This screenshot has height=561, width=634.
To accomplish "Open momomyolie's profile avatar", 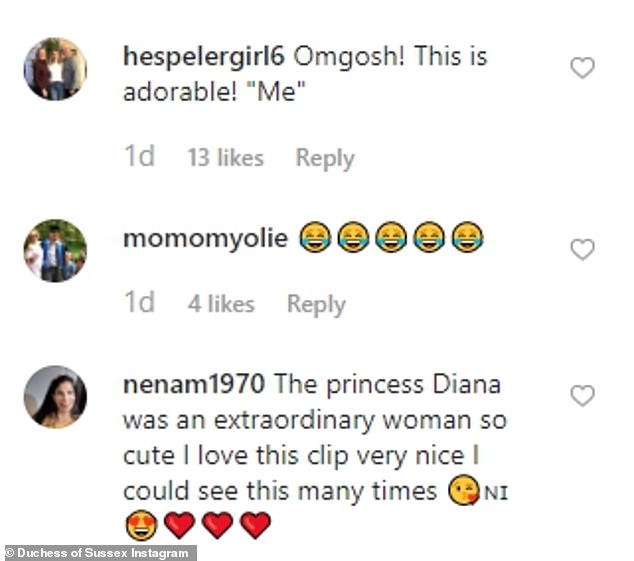I will (x=55, y=250).
